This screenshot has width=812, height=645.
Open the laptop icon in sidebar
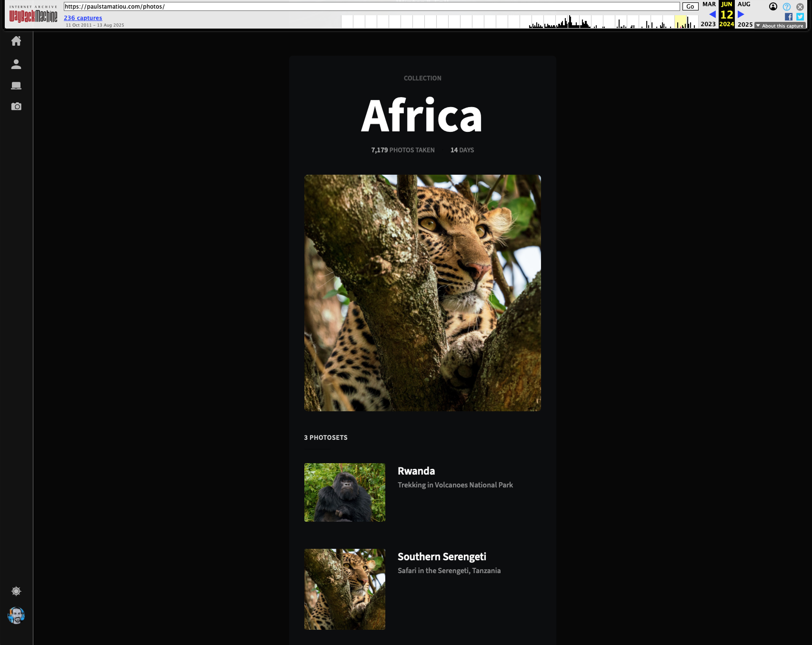pos(16,86)
